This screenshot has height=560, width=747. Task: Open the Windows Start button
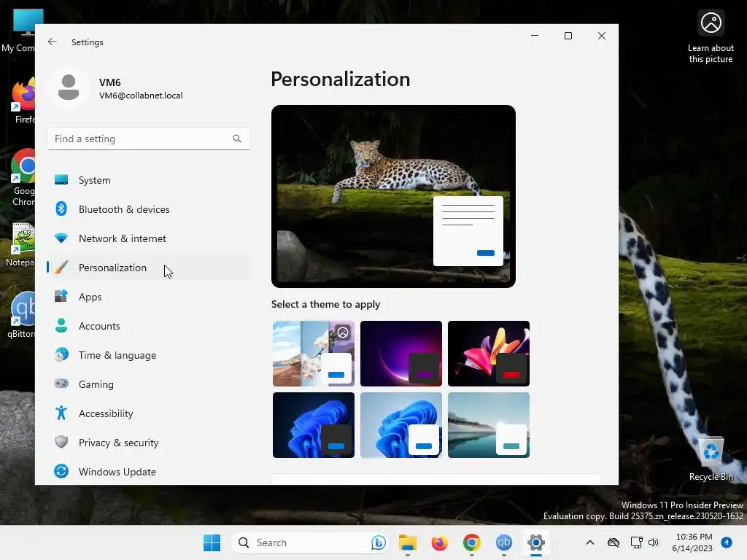click(x=212, y=542)
